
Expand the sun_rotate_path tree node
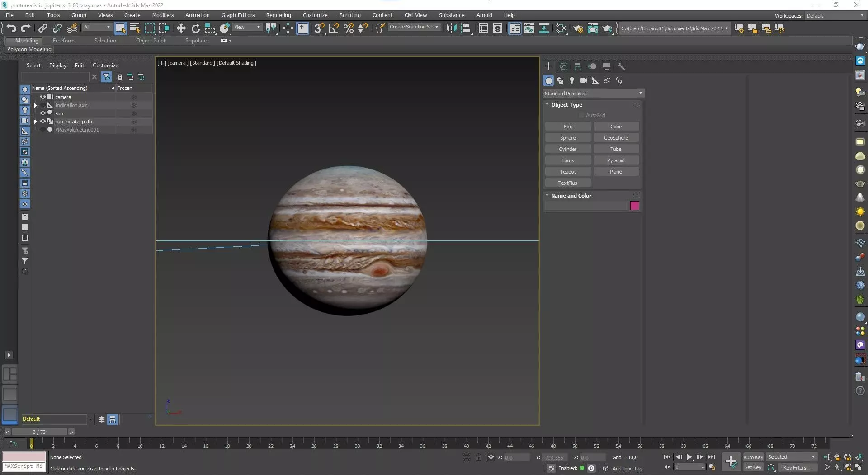point(36,122)
